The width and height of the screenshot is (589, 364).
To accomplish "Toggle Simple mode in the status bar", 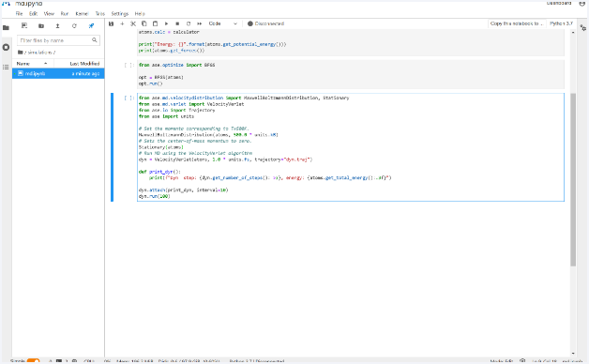I will tap(33, 361).
